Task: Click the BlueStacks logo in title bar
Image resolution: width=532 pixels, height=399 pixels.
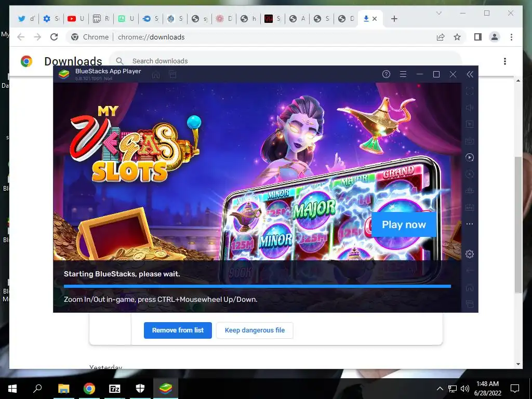Action: pyautogui.click(x=64, y=74)
